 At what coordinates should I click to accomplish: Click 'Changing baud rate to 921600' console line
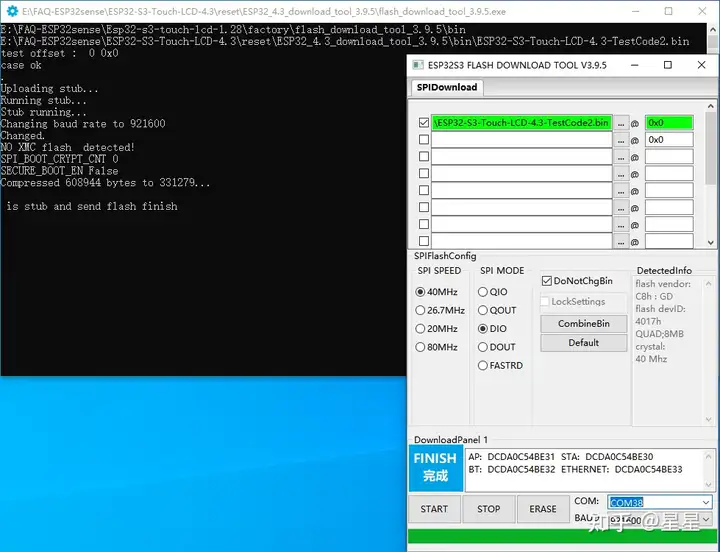[x=83, y=124]
